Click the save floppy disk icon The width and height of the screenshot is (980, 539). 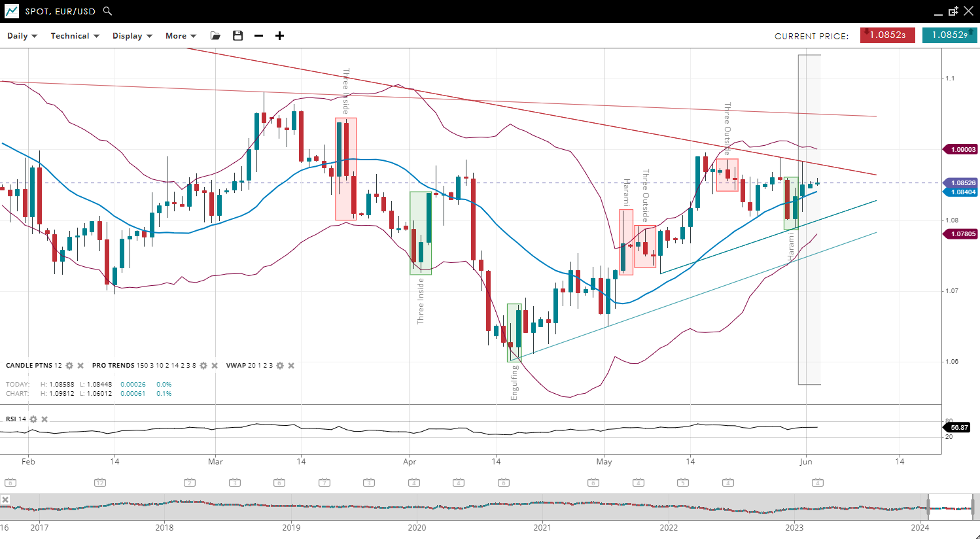238,36
